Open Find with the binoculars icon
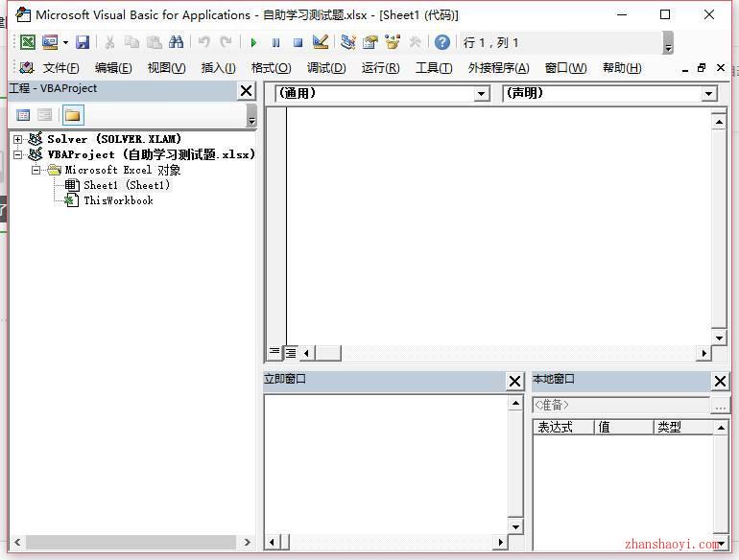The height and width of the screenshot is (560, 739). [x=177, y=43]
